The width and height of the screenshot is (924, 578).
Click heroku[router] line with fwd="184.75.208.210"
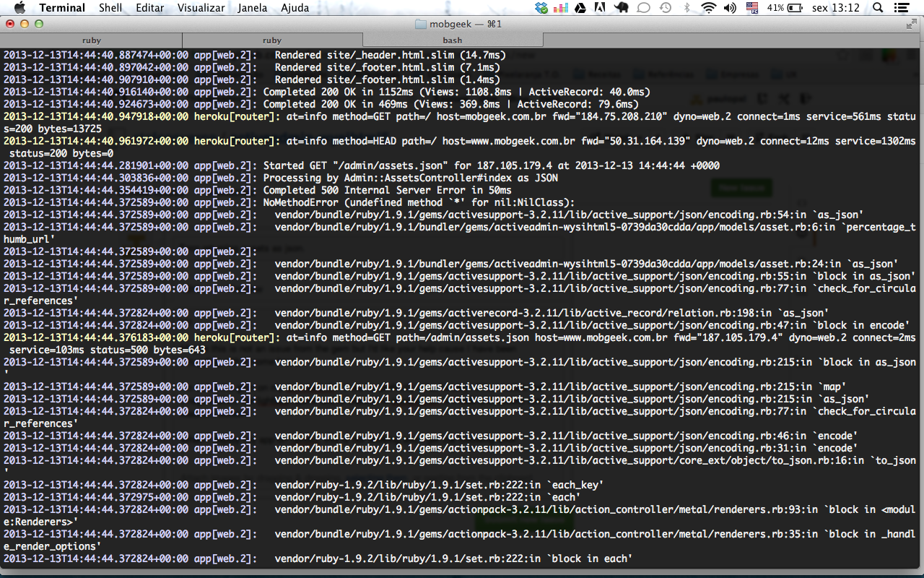[459, 123]
